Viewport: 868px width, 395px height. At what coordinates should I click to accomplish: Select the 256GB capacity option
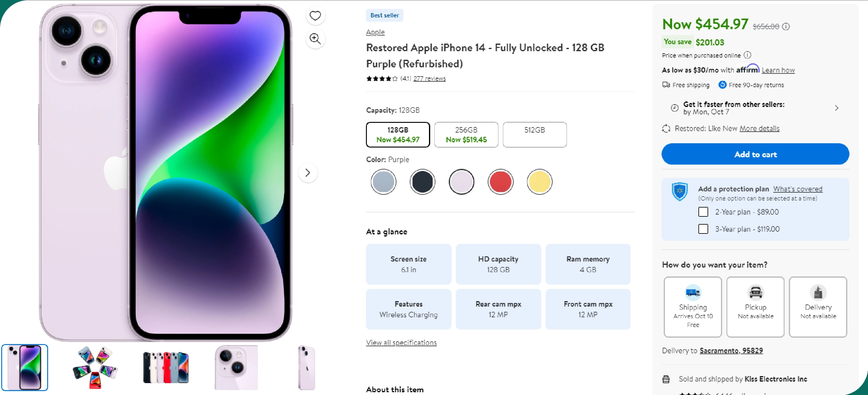[x=466, y=135]
